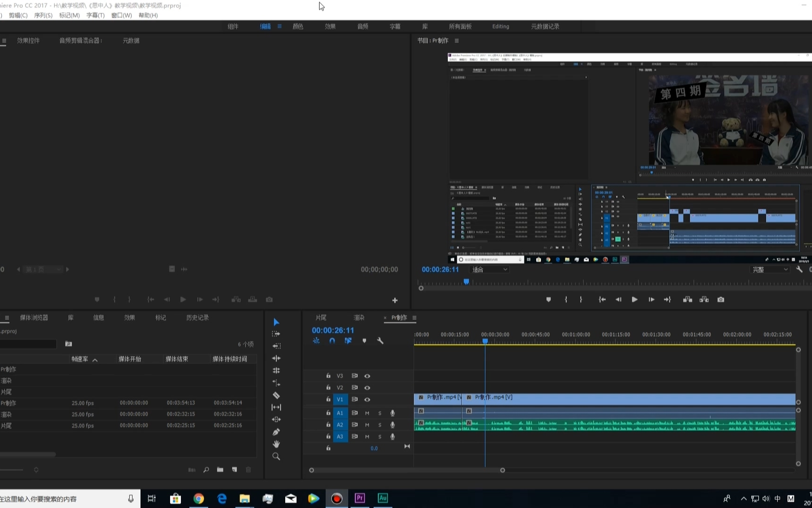The width and height of the screenshot is (812, 508).
Task: Open the 编辑 workspace menu icon
Action: click(x=280, y=26)
